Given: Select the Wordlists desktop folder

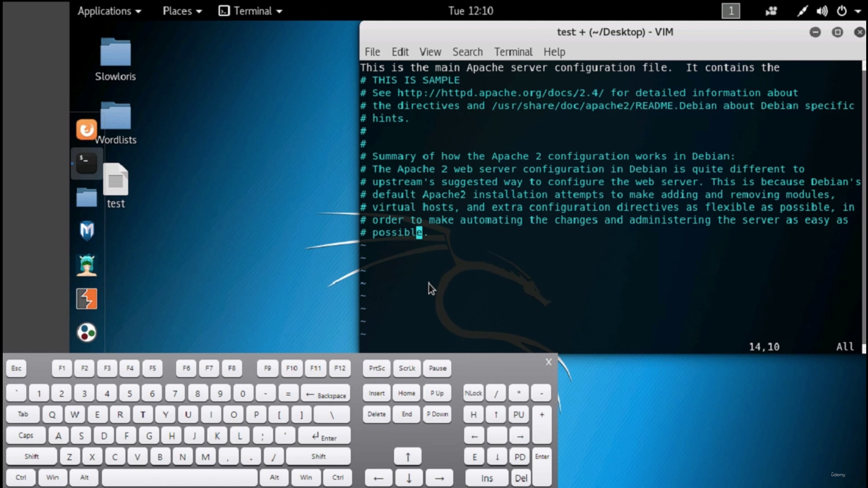Looking at the screenshot, I should pyautogui.click(x=116, y=123).
